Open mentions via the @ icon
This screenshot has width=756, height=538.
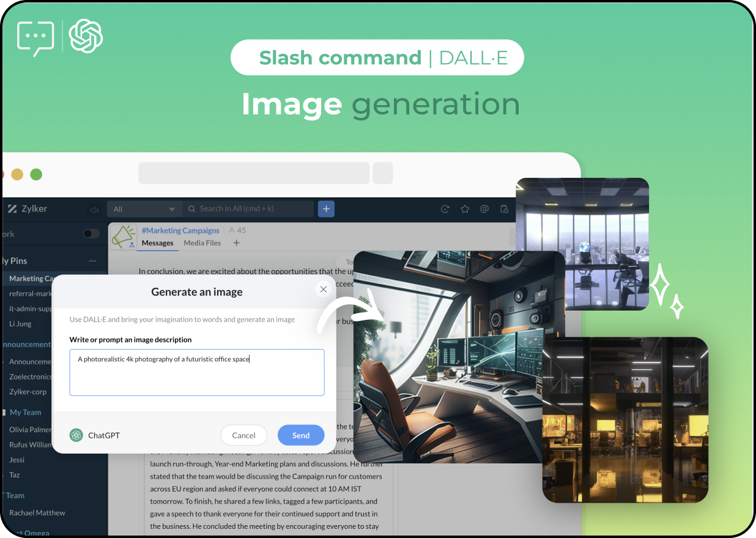click(484, 209)
